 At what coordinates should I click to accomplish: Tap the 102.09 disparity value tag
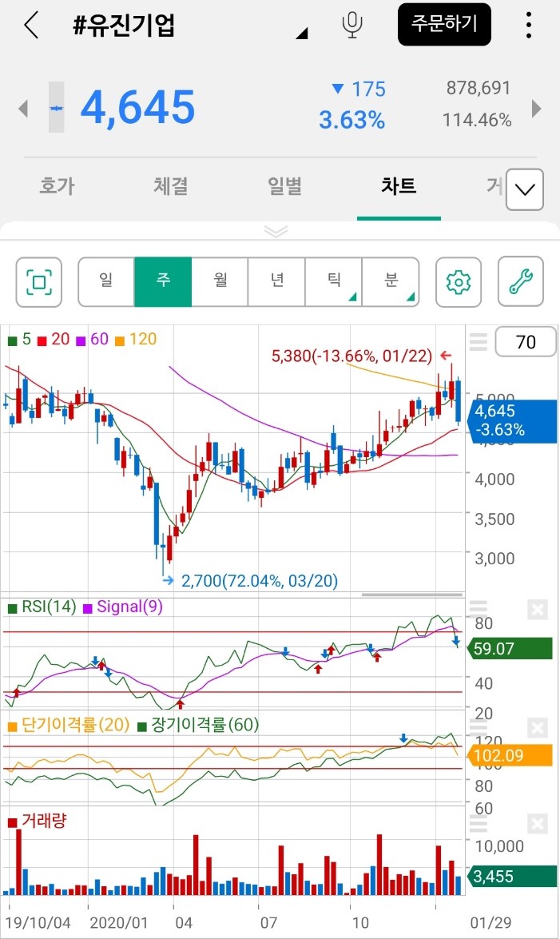(x=510, y=756)
